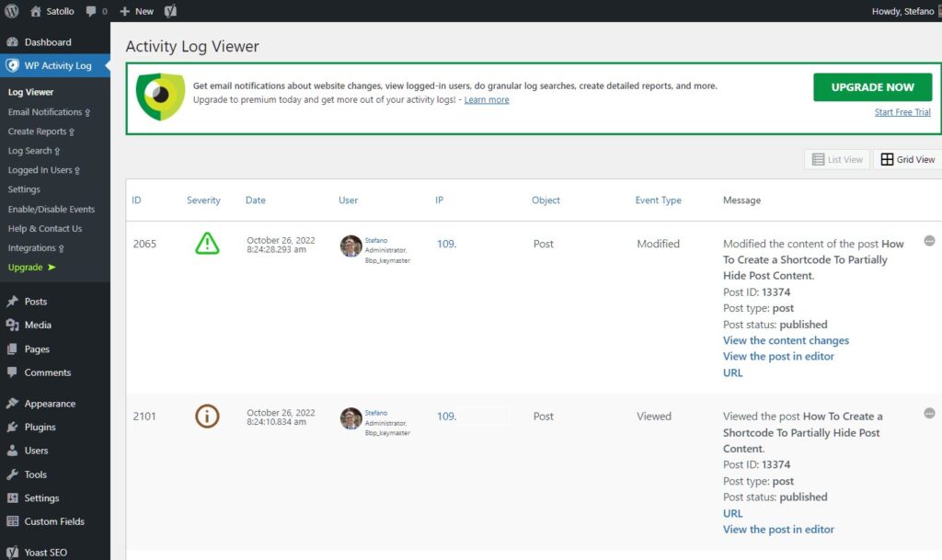Open Media library icon
942x560 pixels.
[12, 325]
